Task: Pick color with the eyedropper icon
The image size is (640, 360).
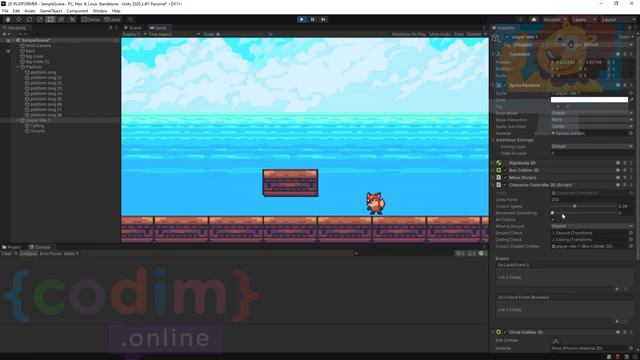Action: [631, 100]
